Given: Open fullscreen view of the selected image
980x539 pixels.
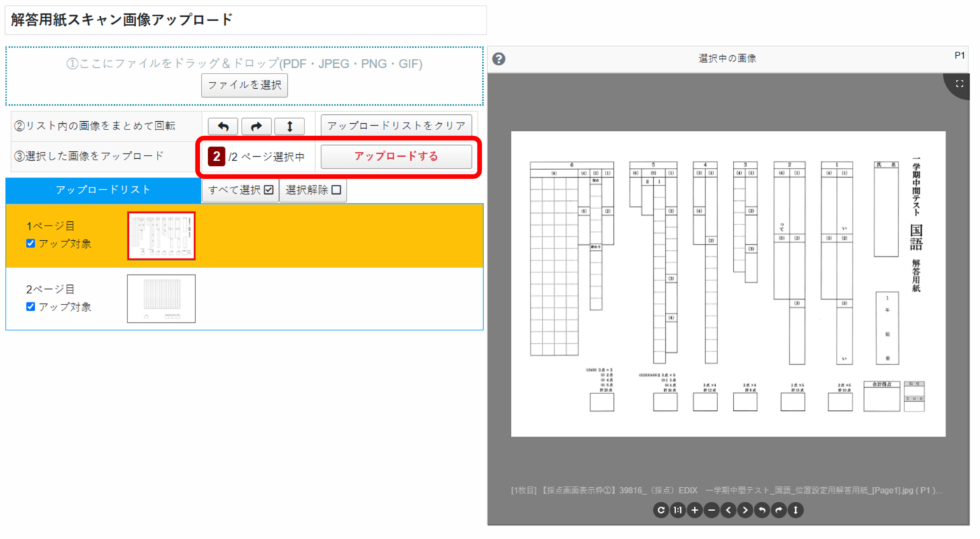Looking at the screenshot, I should tap(960, 83).
